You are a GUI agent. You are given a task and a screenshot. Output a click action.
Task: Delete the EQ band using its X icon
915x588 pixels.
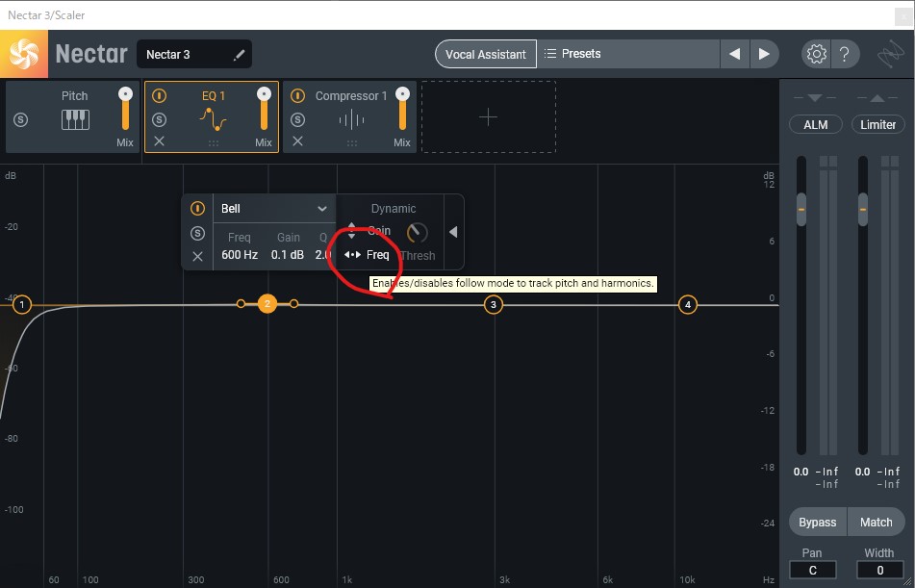pos(198,256)
